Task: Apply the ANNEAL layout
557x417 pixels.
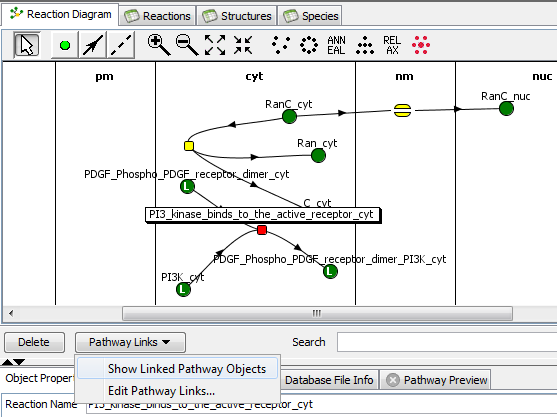Action: (x=336, y=45)
